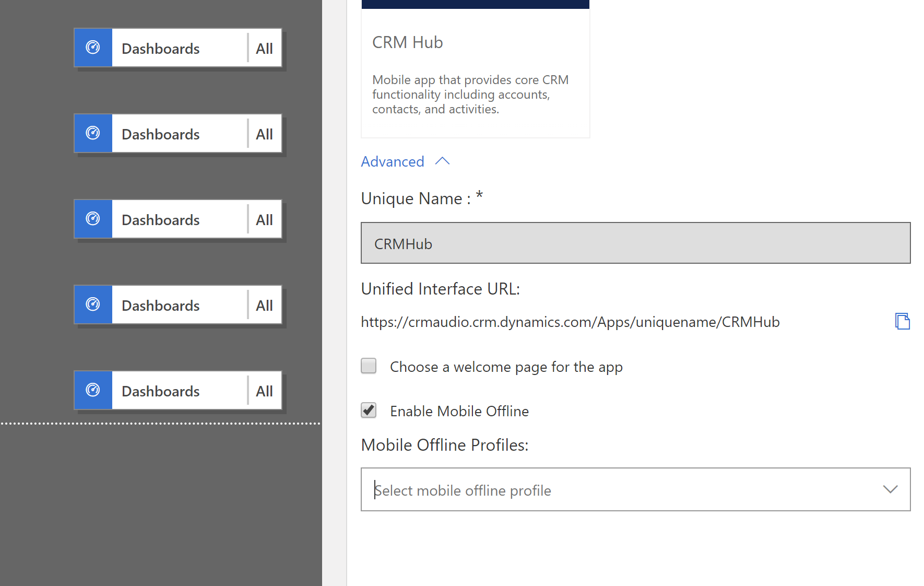This screenshot has height=586, width=924.
Task: Disable the Enable Mobile Offline checkbox
Action: pos(369,411)
